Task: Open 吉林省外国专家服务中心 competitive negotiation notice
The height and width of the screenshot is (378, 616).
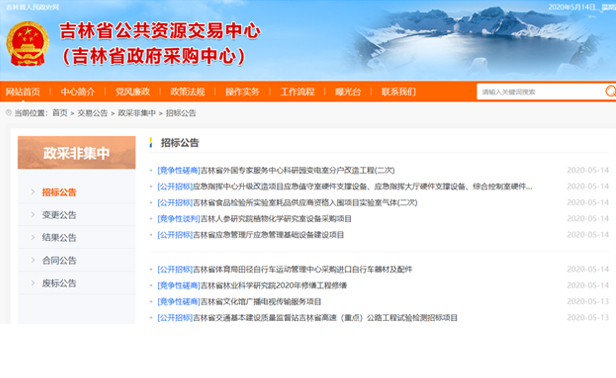Action: (x=276, y=171)
